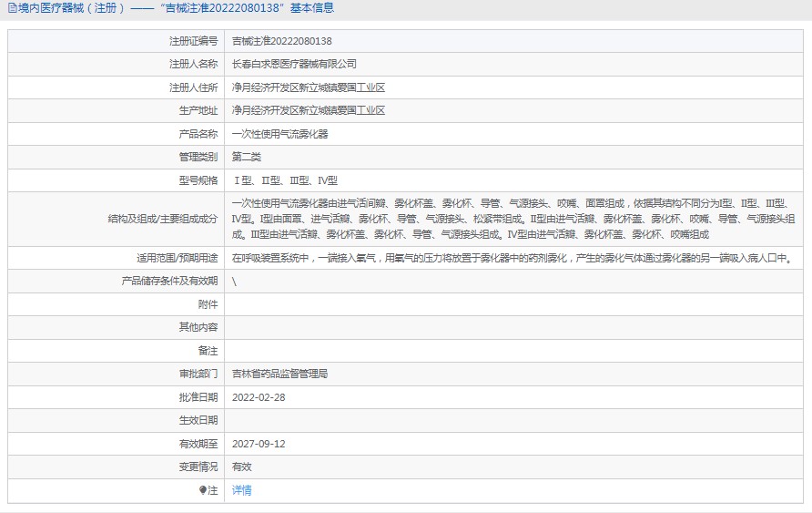Select the backslash value for storage conditions
812x513 pixels.
pyautogui.click(x=234, y=282)
